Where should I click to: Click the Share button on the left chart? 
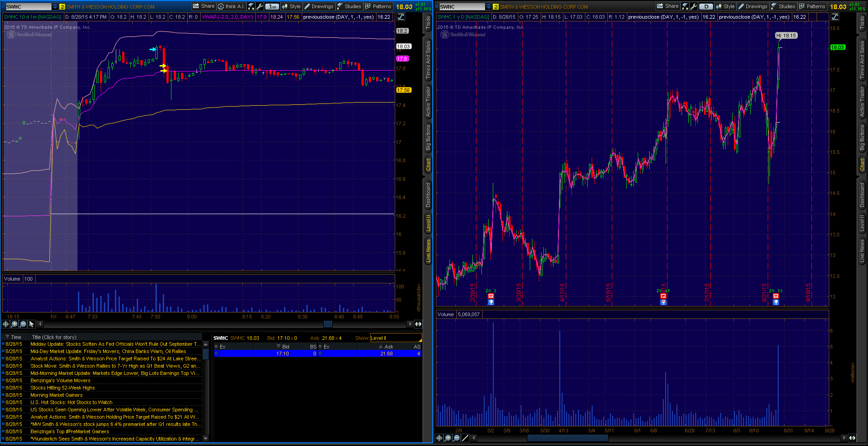[203, 6]
